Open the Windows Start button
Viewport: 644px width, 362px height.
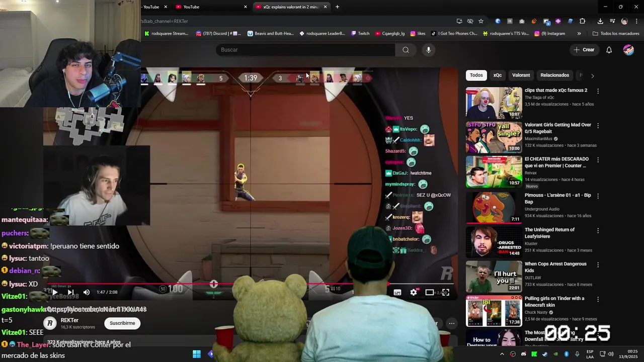click(x=197, y=354)
